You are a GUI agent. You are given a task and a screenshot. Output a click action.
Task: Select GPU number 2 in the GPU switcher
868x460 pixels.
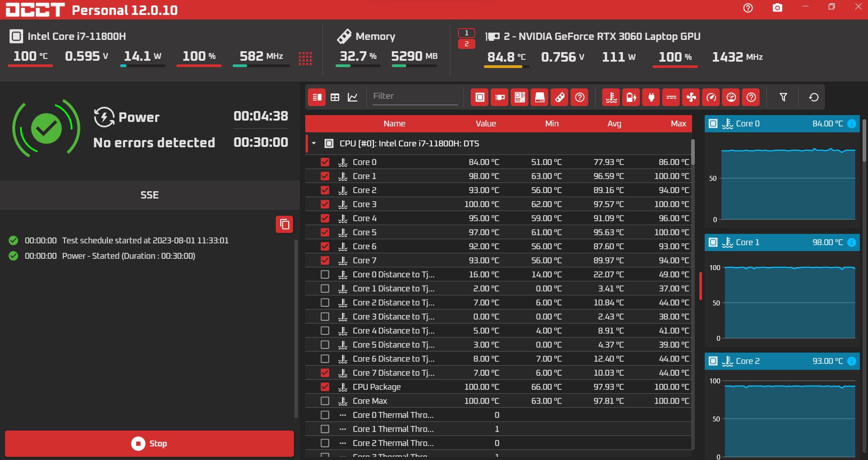click(x=467, y=44)
